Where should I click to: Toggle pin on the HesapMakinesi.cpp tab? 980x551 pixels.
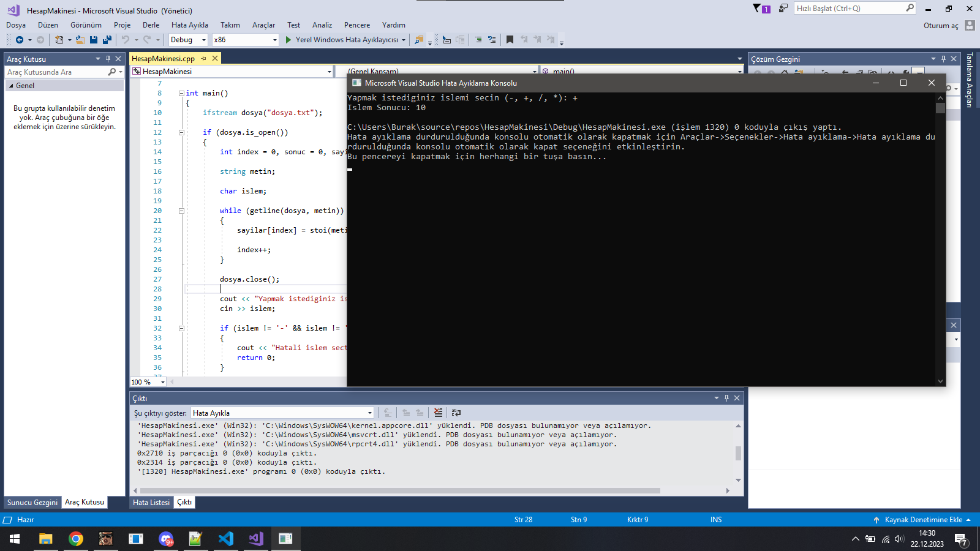click(204, 59)
